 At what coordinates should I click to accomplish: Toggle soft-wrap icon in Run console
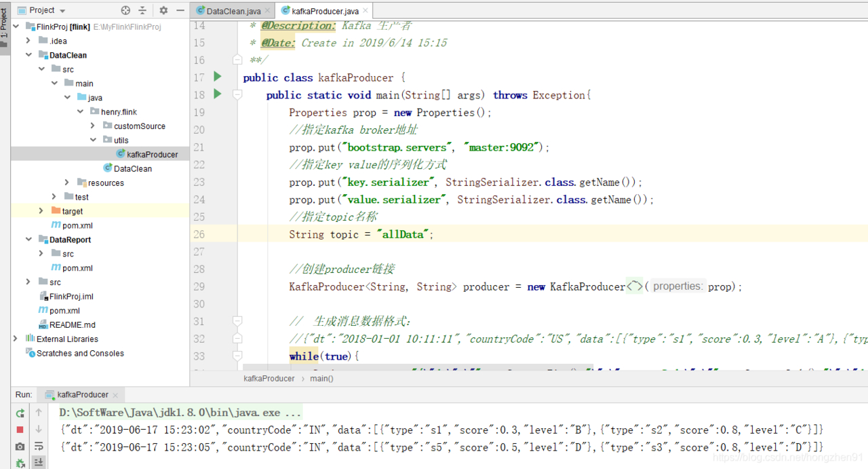click(x=39, y=447)
